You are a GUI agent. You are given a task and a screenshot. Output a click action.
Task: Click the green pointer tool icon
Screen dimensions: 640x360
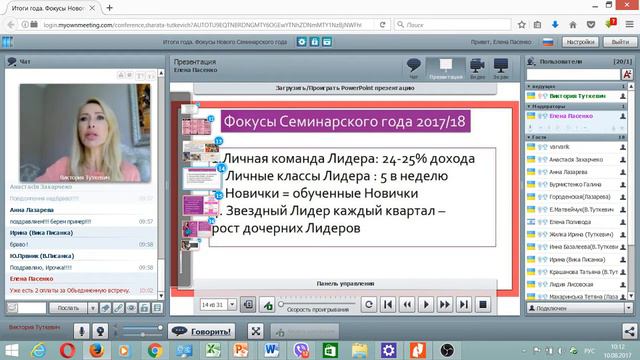pyautogui.click(x=267, y=304)
